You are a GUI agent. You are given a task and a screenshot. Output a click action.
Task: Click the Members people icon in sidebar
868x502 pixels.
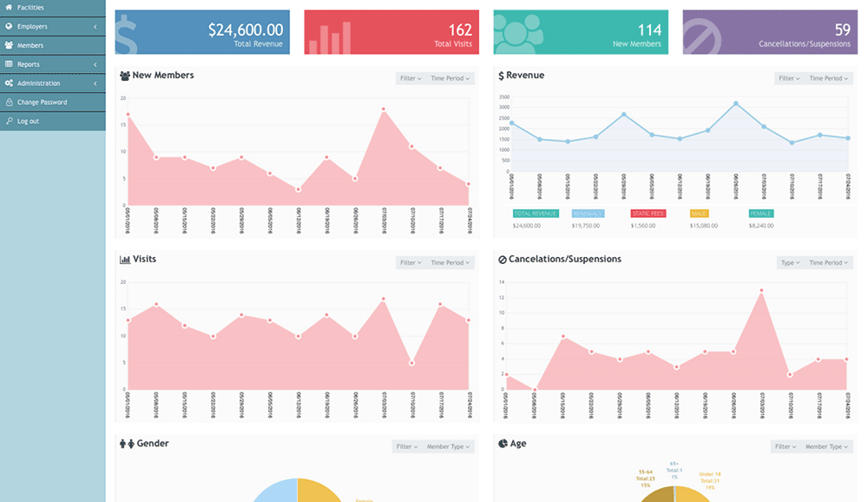tap(8, 44)
